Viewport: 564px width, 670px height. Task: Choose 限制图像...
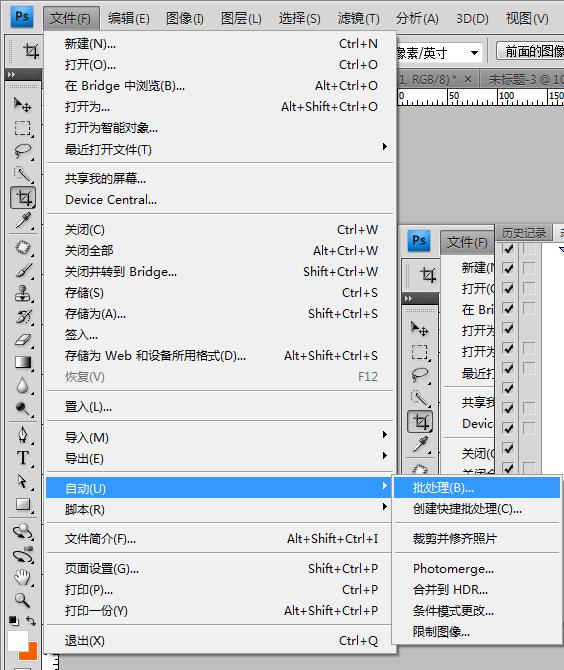[x=477, y=632]
